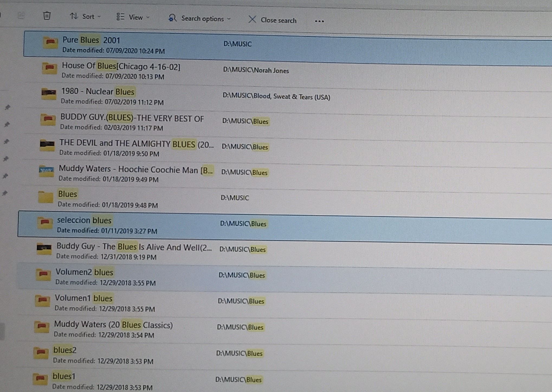Screen dimensions: 552x392
Task: Open the Sort dropdown menu
Action: [85, 17]
